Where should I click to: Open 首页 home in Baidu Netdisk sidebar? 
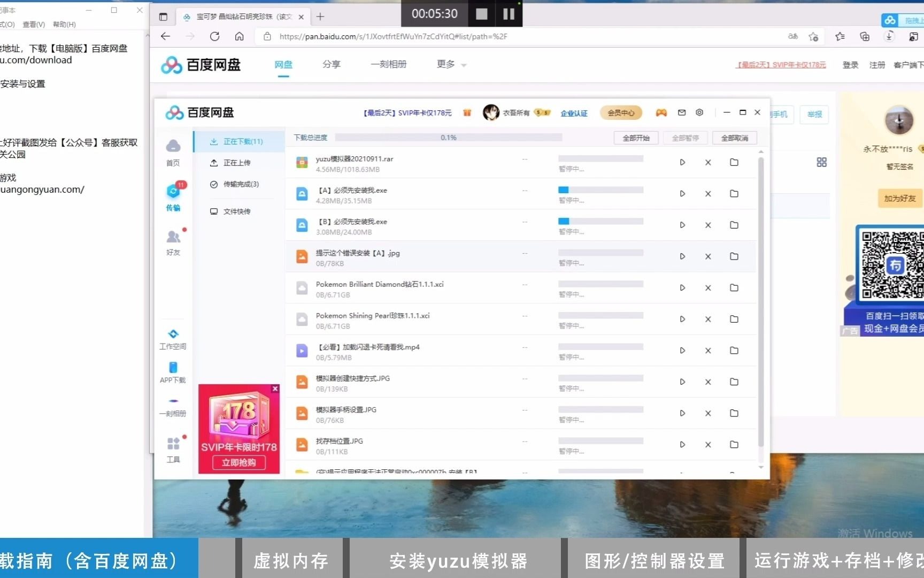point(173,153)
